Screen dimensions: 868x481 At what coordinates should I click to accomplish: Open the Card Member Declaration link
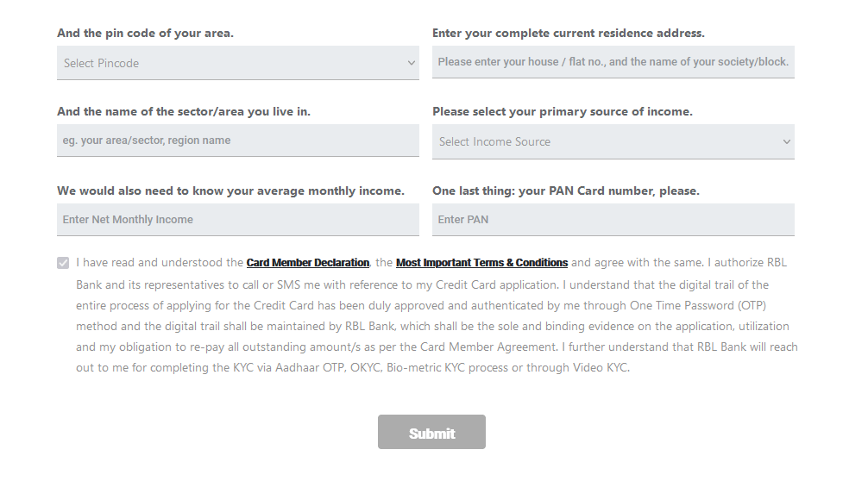coord(308,263)
